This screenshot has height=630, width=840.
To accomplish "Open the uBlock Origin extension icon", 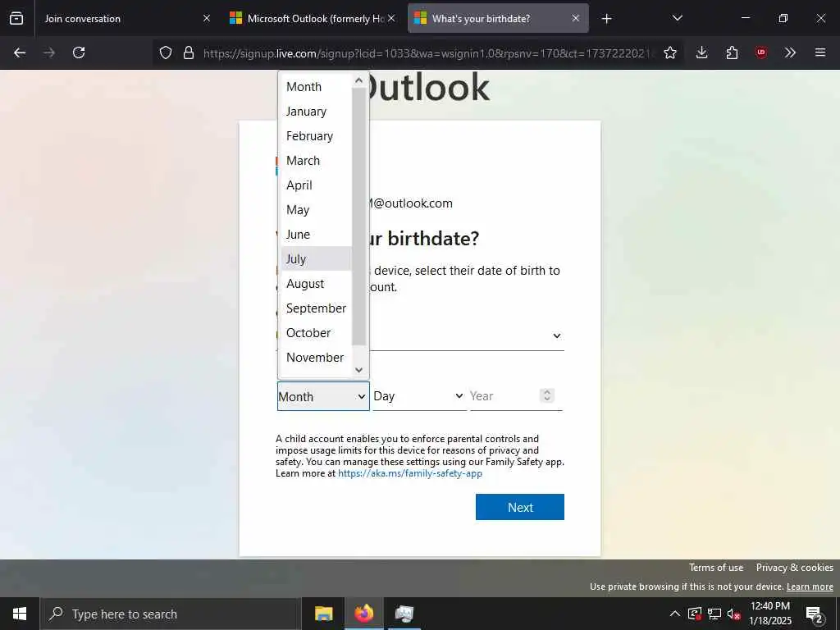I will [761, 52].
